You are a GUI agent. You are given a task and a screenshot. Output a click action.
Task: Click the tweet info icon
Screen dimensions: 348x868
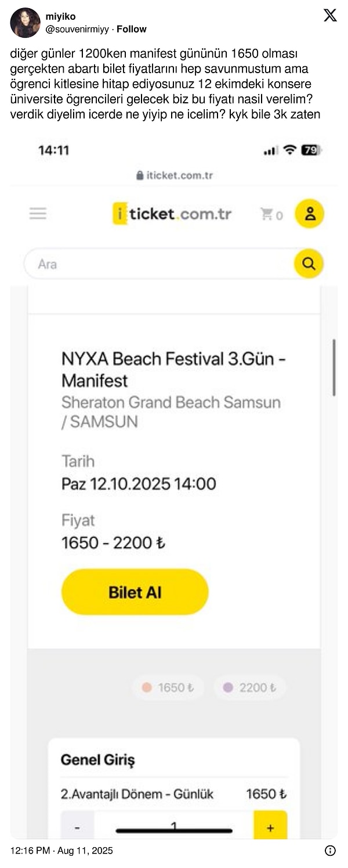pyautogui.click(x=330, y=851)
